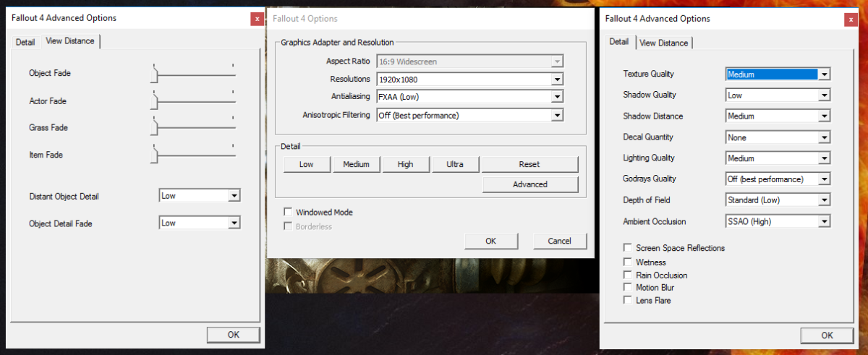Expand the Ambient Occlusion dropdown
The image size is (868, 355).
tap(824, 222)
